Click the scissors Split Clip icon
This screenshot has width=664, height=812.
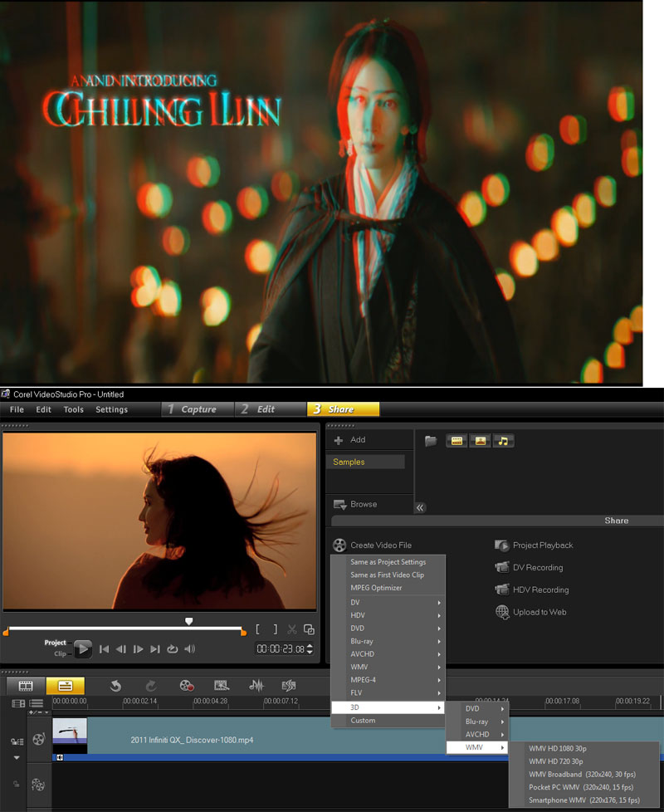pos(292,629)
